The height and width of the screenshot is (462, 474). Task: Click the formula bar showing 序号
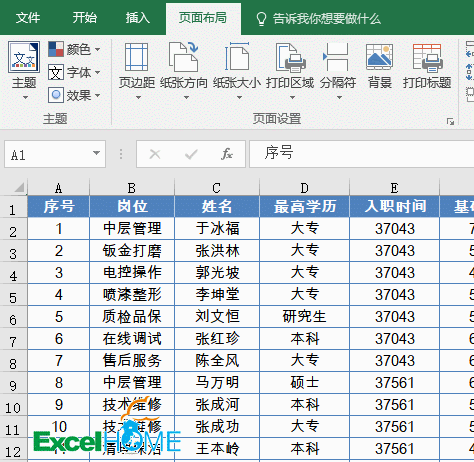pos(362,153)
